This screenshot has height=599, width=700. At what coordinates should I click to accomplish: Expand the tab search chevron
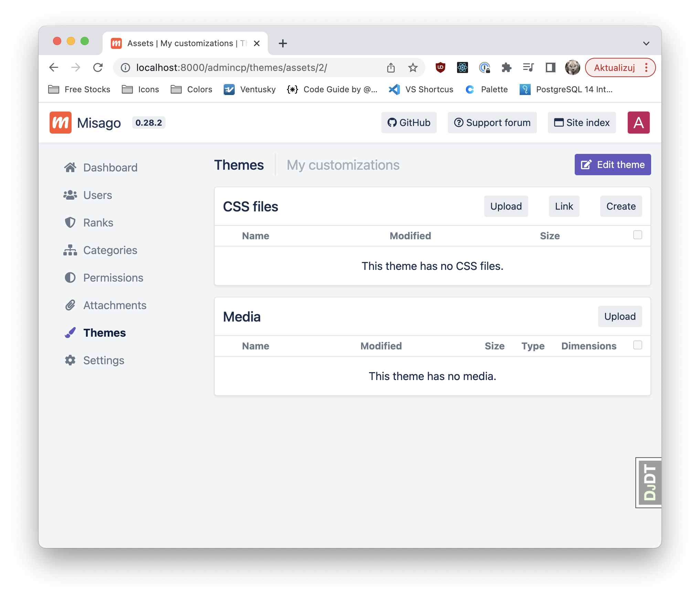tap(646, 43)
